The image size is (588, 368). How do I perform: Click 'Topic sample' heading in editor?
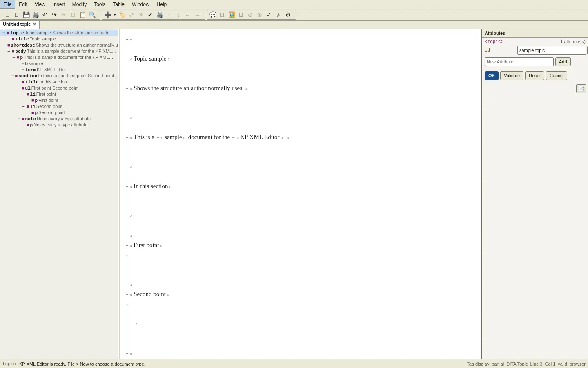150,58
